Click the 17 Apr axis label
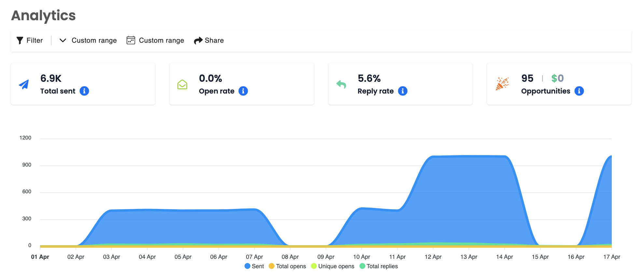644x279 pixels. [612, 257]
